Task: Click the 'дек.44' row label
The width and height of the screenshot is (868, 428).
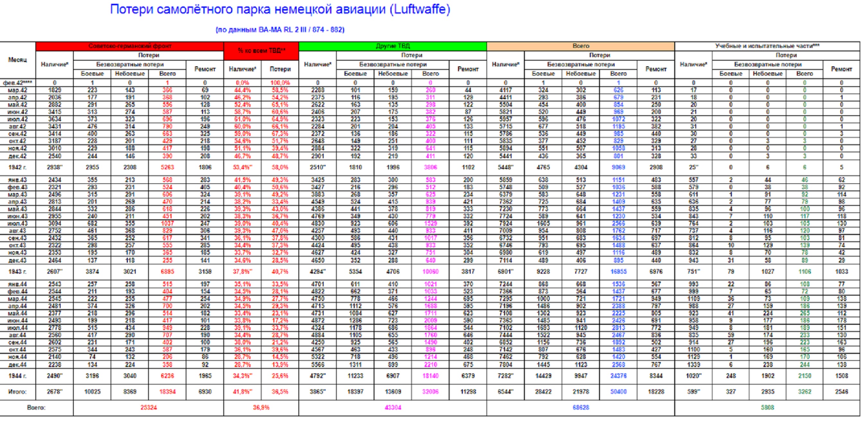Action: click(x=18, y=365)
